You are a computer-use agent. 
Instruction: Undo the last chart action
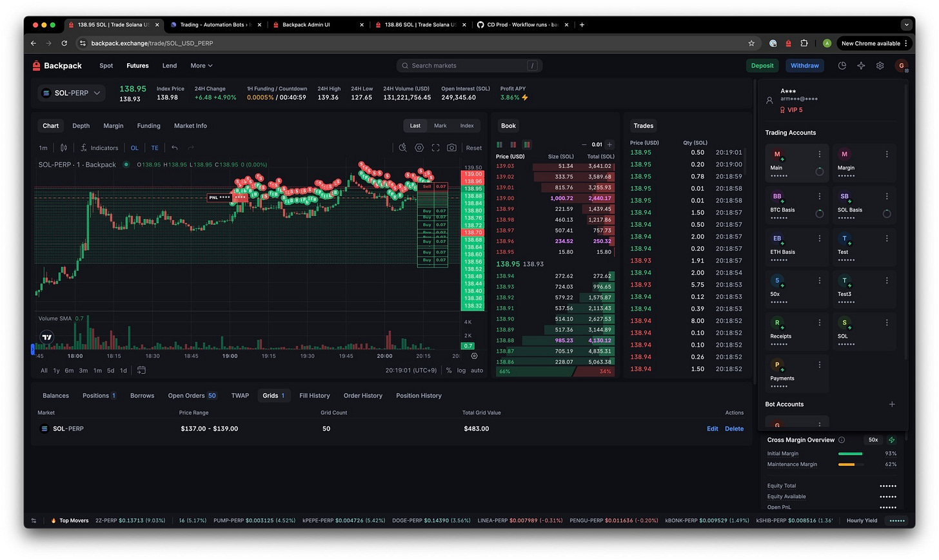pos(175,148)
